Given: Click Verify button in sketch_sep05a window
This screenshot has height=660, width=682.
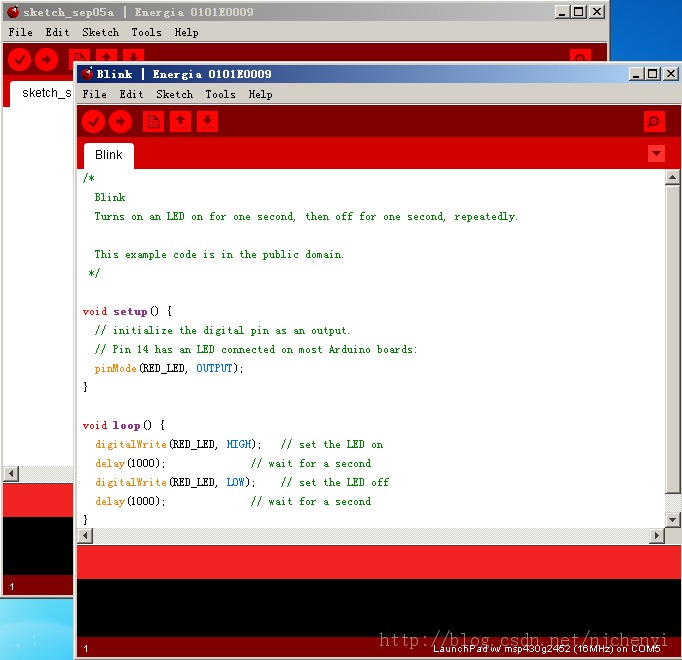Looking at the screenshot, I should pyautogui.click(x=19, y=59).
